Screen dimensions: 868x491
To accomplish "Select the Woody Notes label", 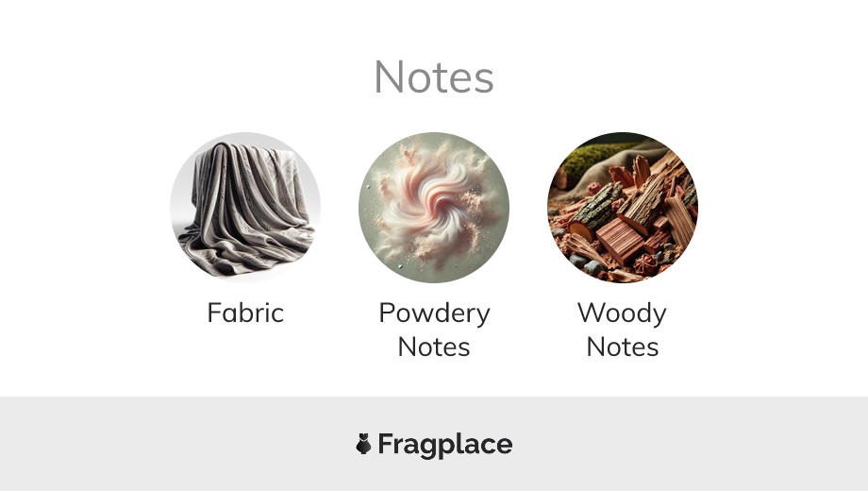I will [622, 330].
